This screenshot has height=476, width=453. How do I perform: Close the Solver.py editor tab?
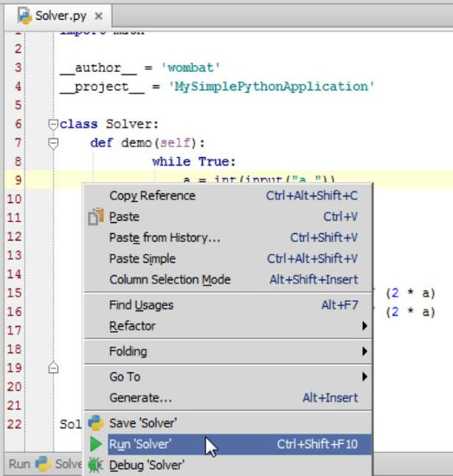[99, 16]
